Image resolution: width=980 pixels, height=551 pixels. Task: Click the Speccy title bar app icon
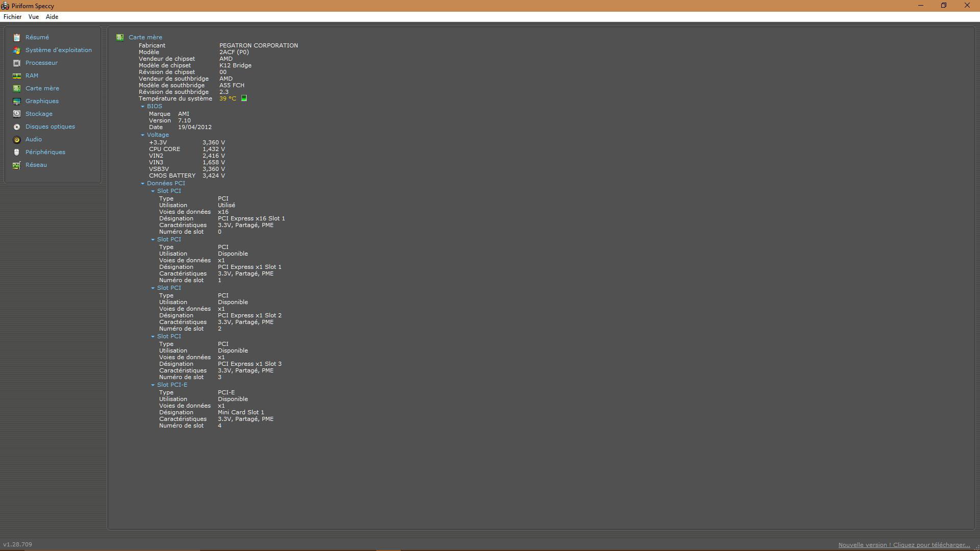pyautogui.click(x=5, y=6)
